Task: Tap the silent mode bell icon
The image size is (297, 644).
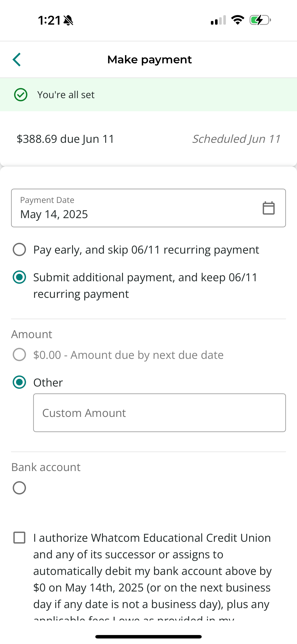Action: coord(68,20)
